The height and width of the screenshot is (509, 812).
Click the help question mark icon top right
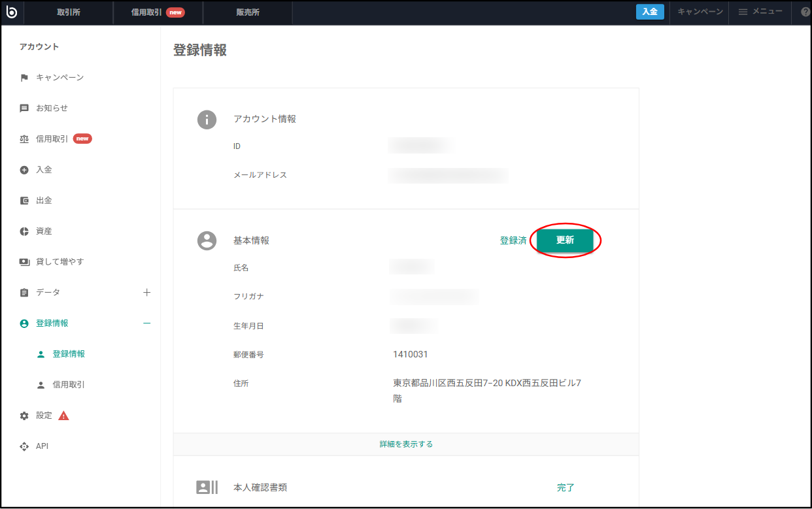tap(804, 12)
